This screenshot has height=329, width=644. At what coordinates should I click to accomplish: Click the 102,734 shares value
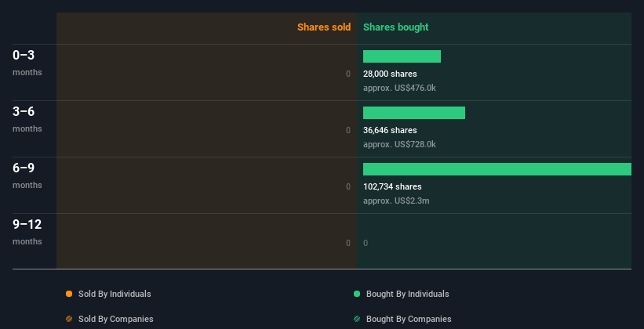[x=392, y=186]
